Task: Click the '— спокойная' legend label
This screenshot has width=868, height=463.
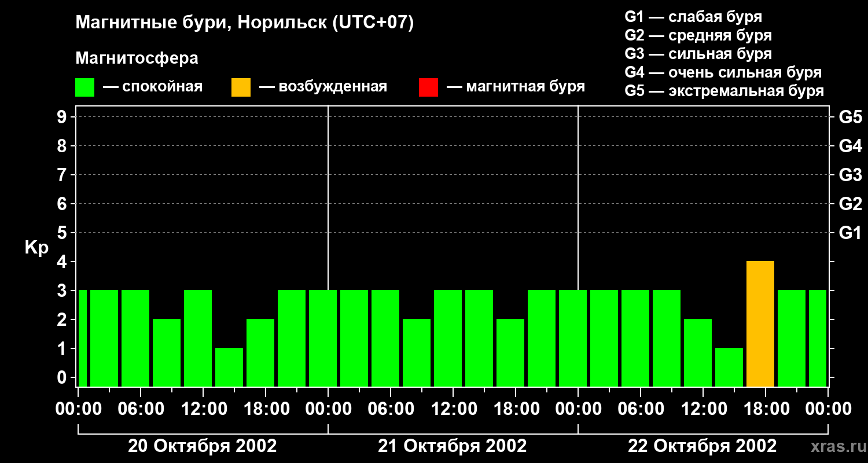Action: [153, 87]
